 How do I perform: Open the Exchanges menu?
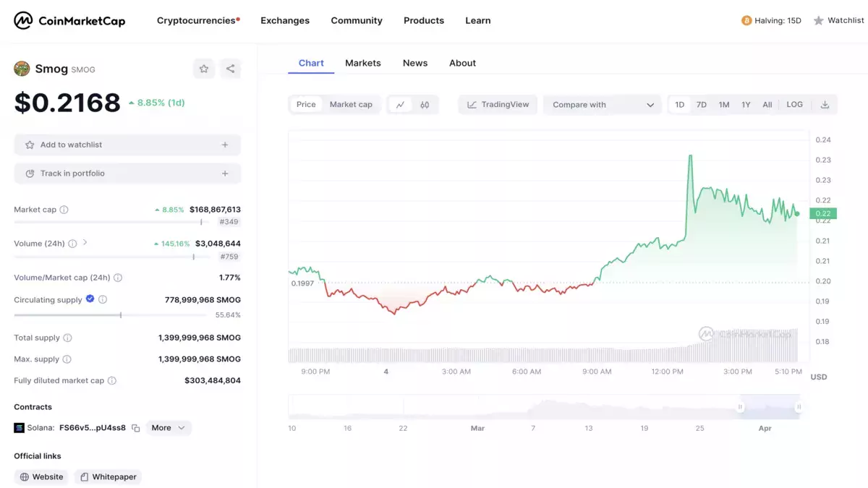pyautogui.click(x=285, y=20)
